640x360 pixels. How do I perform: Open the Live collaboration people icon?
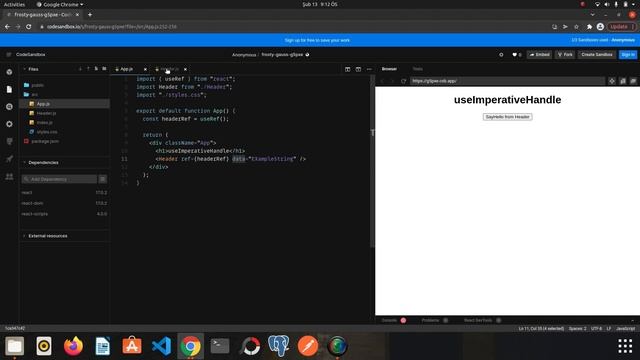coord(9,176)
